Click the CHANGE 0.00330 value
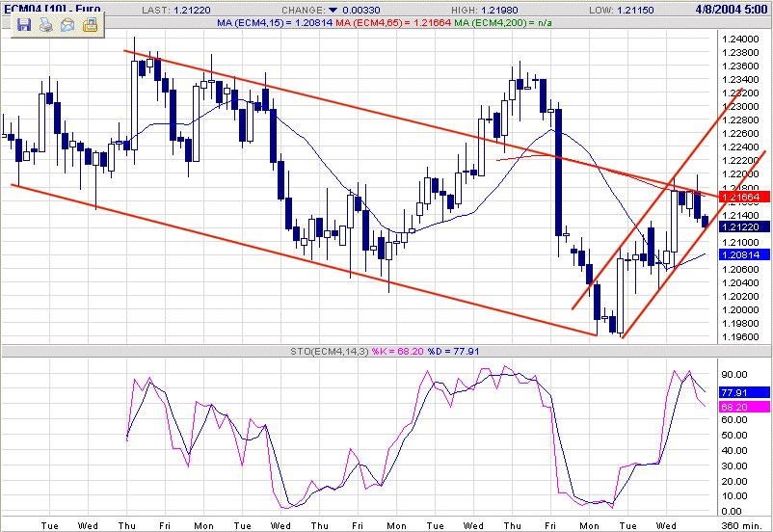 (362, 10)
